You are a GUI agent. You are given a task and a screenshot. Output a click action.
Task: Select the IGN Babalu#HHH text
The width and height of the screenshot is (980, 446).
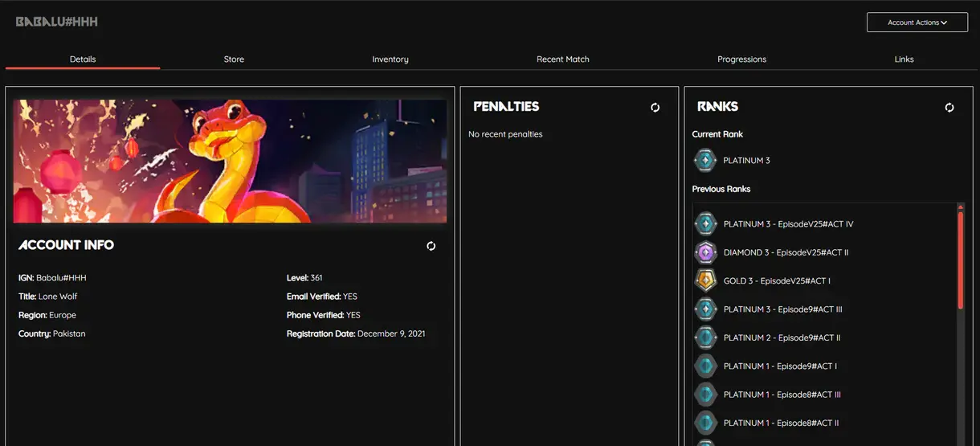coord(52,278)
